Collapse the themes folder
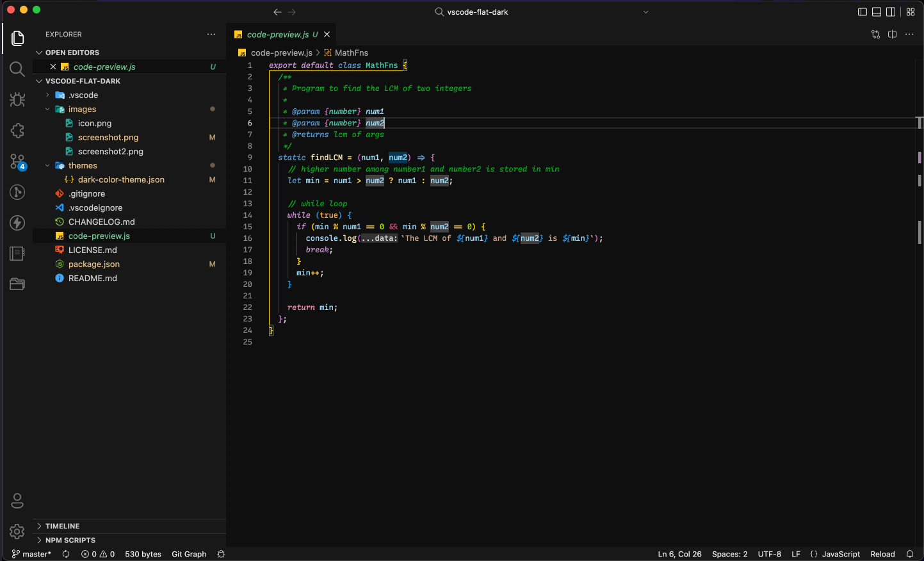Image resolution: width=924 pixels, height=561 pixels. tap(129, 165)
